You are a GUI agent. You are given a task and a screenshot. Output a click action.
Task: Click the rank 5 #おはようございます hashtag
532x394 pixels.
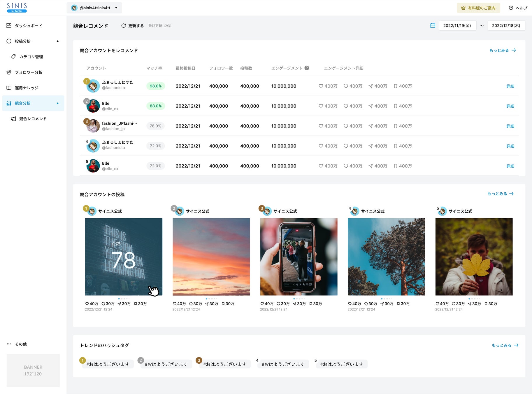341,364
